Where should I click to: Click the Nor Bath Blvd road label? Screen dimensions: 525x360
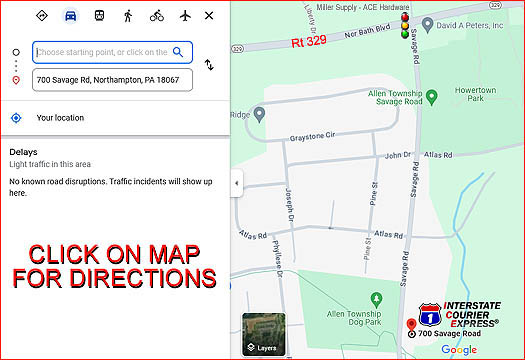(x=367, y=30)
